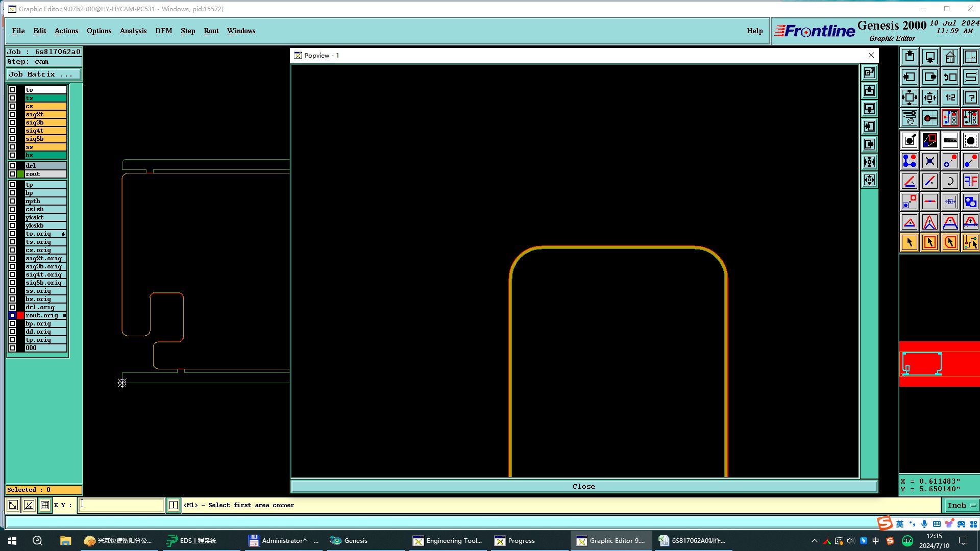This screenshot has width=980, height=551.
Task: Click the net selection arrow tool
Action: (x=970, y=242)
